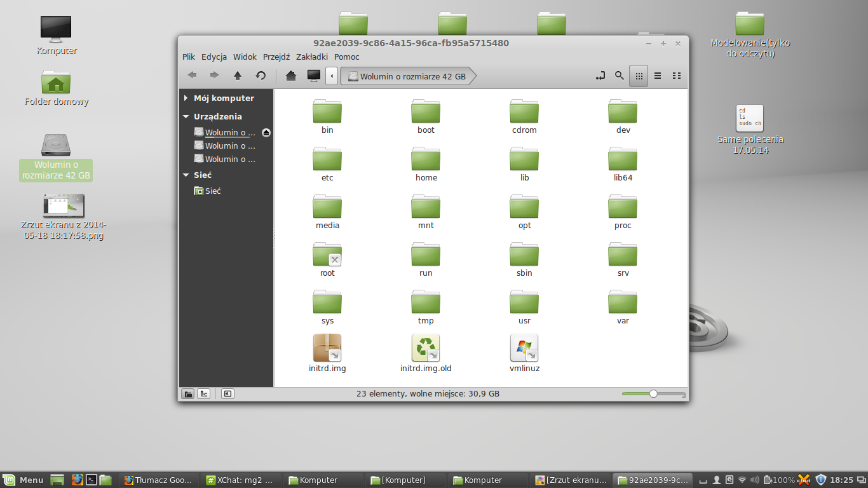Open the Widok menu
The width and height of the screenshot is (868, 488).
coord(245,57)
